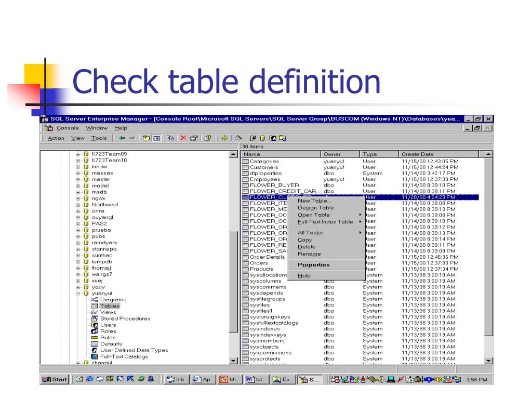532x399 pixels.
Task: Click the Rules ruler icon in tree
Action: click(x=95, y=338)
